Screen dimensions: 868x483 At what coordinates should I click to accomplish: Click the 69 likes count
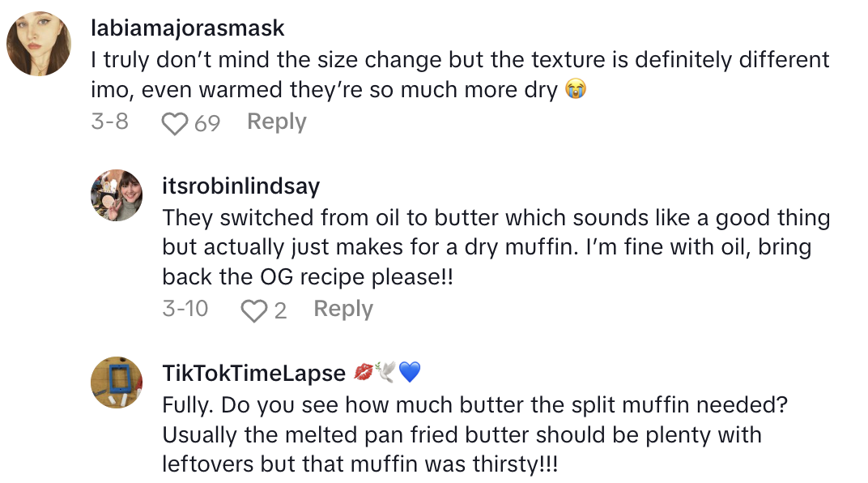tap(207, 123)
